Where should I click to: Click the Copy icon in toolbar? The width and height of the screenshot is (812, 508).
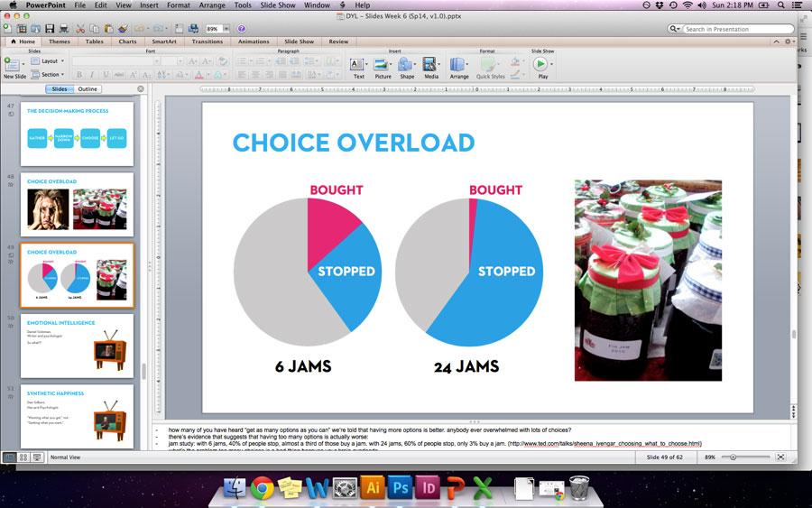coord(94,29)
